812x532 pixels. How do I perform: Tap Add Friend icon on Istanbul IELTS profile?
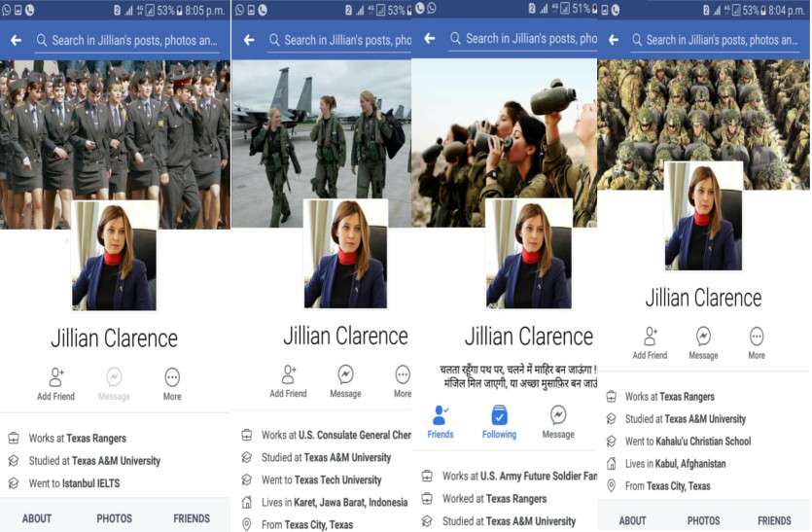56,377
